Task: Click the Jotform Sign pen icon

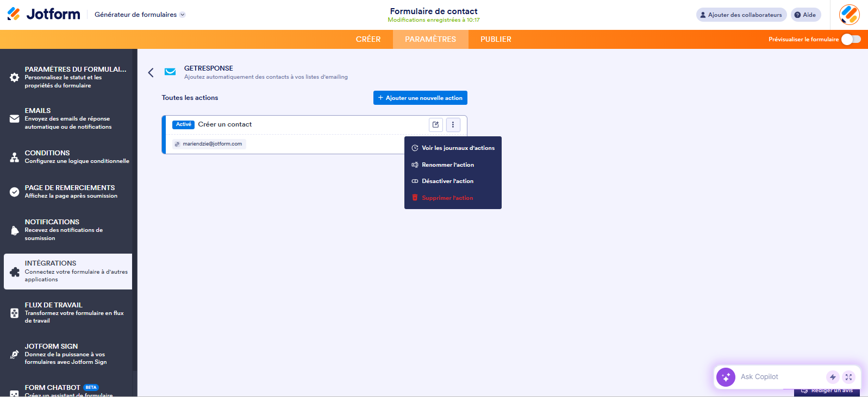Action: tap(15, 354)
